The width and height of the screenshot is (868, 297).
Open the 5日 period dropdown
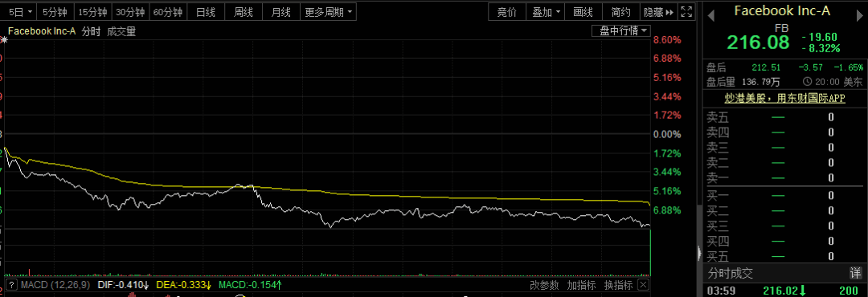20,11
